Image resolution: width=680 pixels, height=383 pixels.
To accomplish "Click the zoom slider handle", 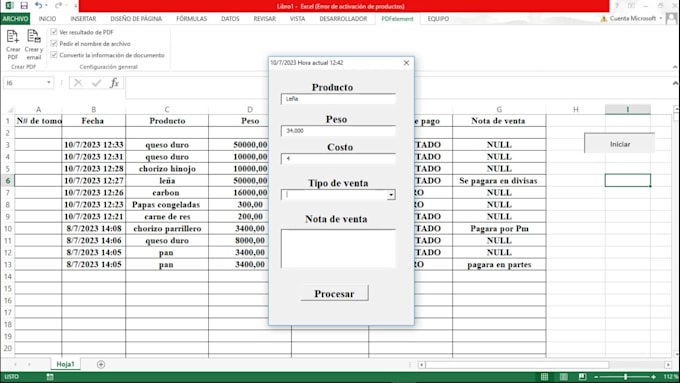I will click(x=625, y=377).
